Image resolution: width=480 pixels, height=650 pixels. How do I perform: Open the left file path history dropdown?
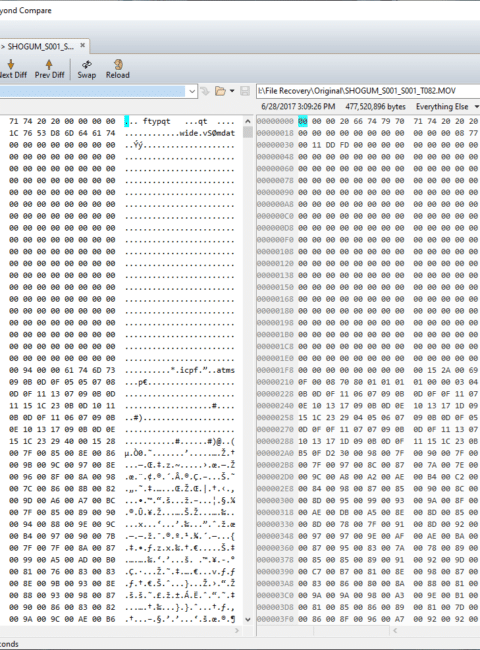[x=192, y=91]
